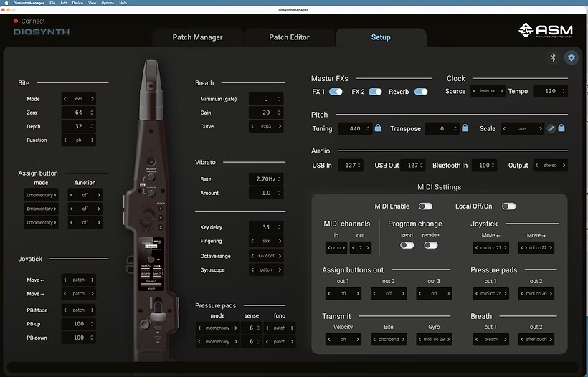This screenshot has height=377, width=588.
Task: Enable the MIDI Enable toggle
Action: point(425,206)
